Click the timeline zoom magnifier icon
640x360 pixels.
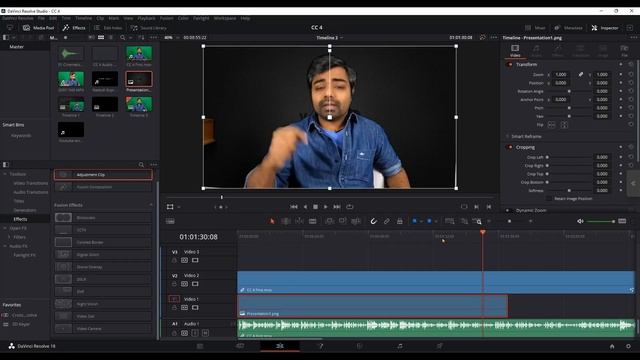(477, 221)
